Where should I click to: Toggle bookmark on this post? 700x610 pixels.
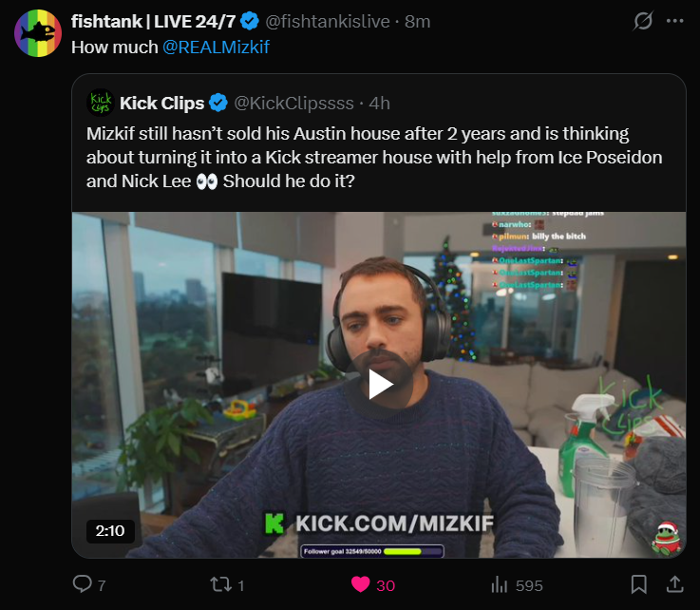(x=639, y=584)
